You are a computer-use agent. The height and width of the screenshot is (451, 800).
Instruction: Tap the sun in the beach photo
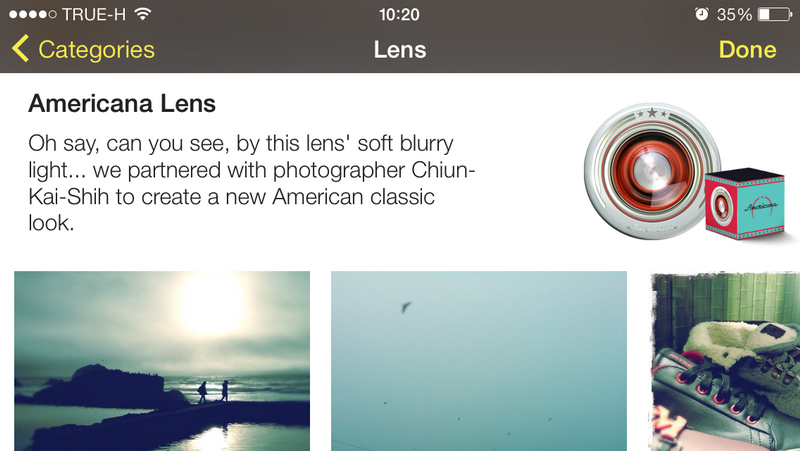click(x=212, y=306)
